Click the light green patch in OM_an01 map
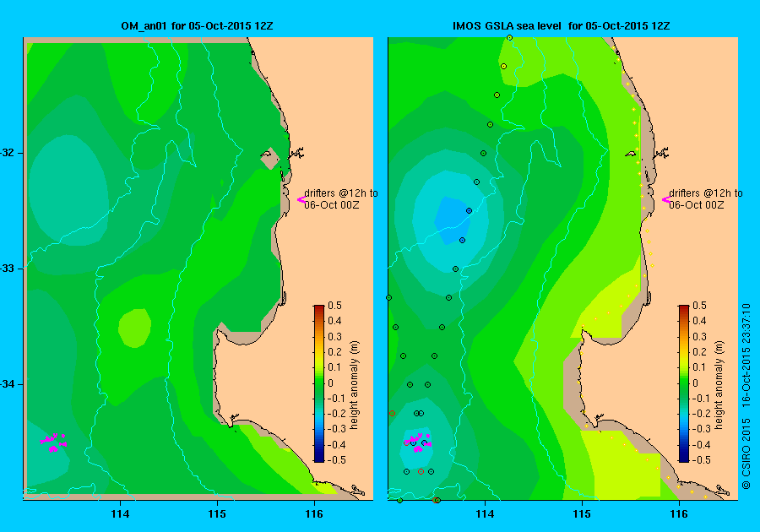Viewport: 760px width, 532px height. (x=134, y=328)
